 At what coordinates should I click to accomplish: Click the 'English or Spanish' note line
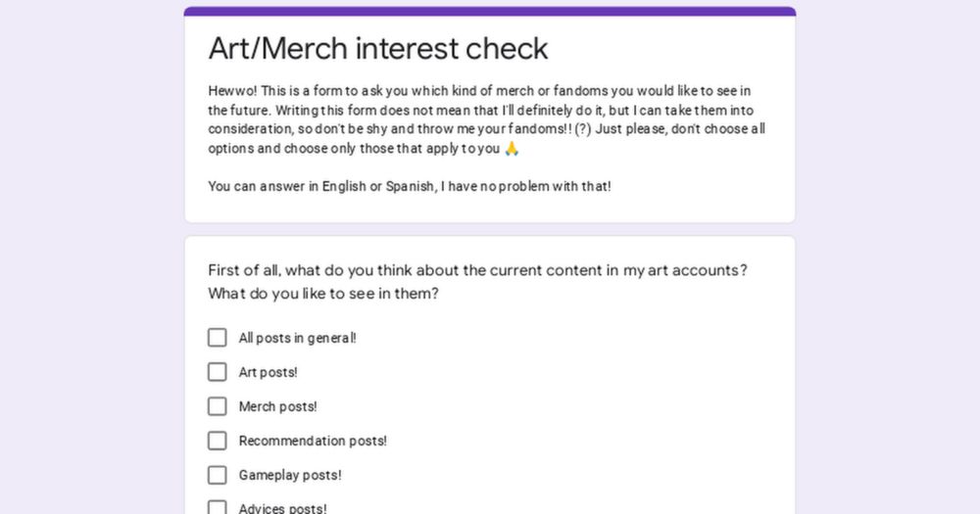pyautogui.click(x=409, y=186)
